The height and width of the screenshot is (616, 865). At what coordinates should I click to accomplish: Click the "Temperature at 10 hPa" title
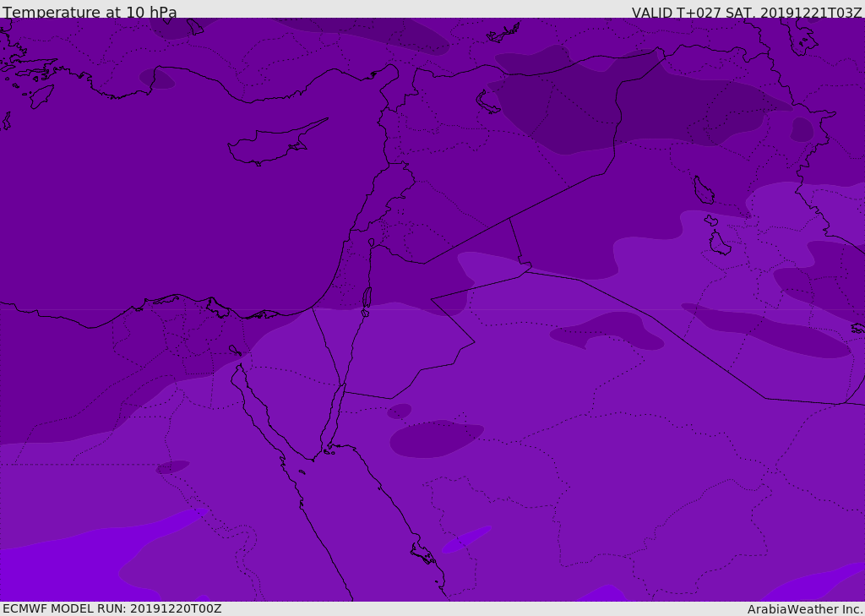tap(90, 13)
